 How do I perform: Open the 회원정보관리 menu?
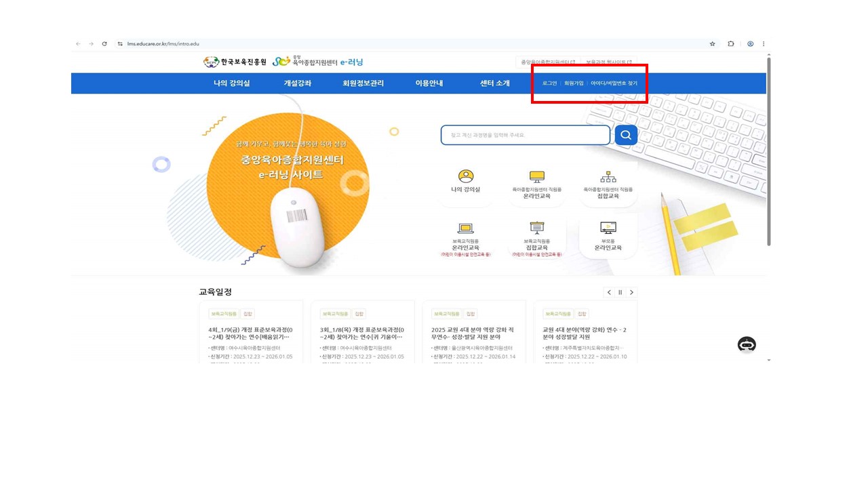click(363, 83)
